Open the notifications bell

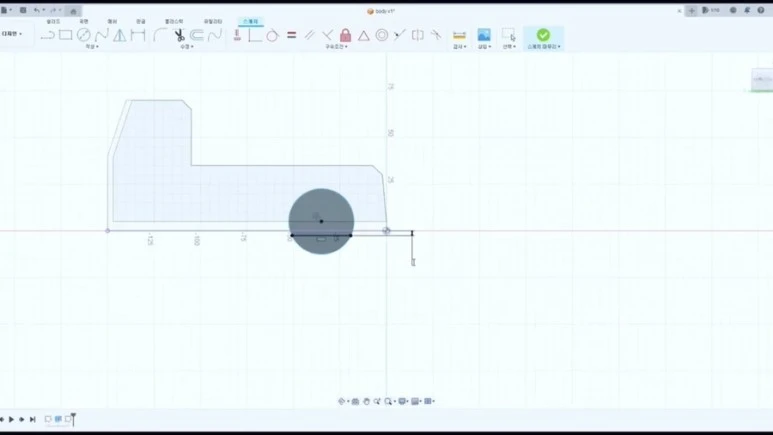pos(747,10)
